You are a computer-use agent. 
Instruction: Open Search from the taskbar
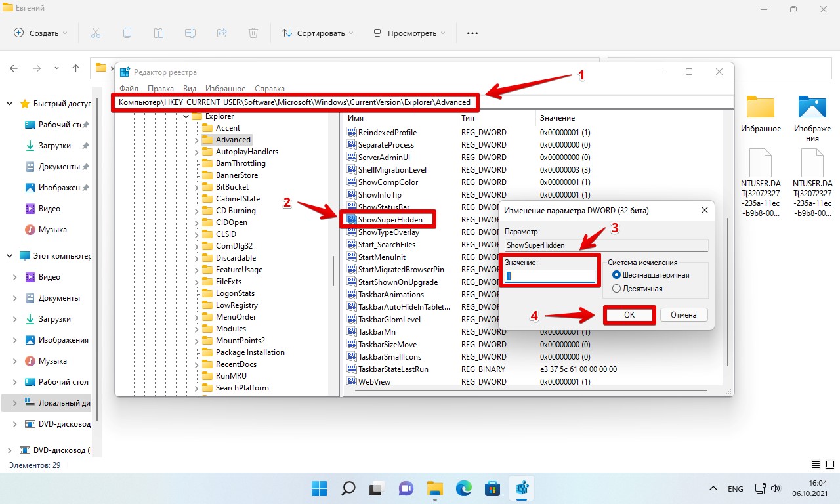[x=348, y=488]
